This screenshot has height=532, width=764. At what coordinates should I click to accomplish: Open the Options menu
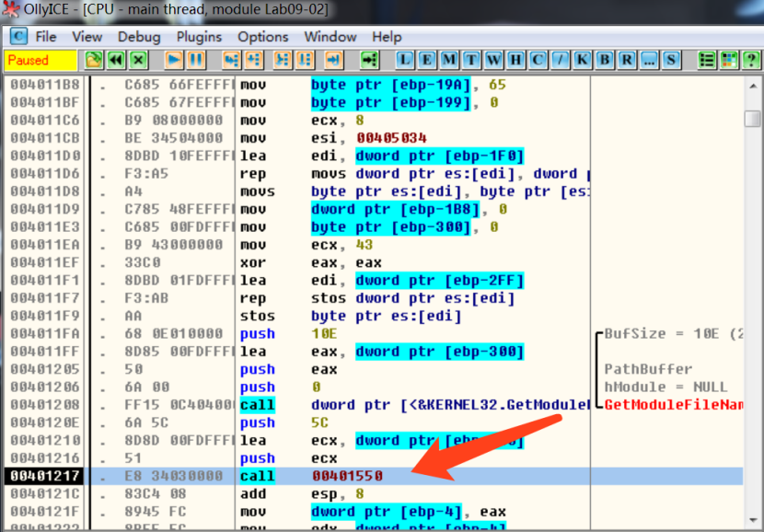pos(262,37)
